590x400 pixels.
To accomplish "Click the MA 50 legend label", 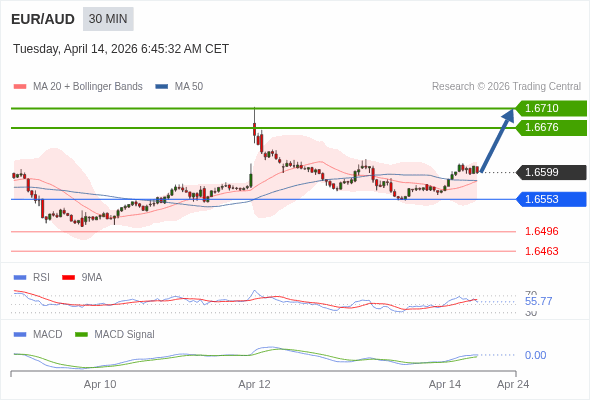I will click(189, 87).
